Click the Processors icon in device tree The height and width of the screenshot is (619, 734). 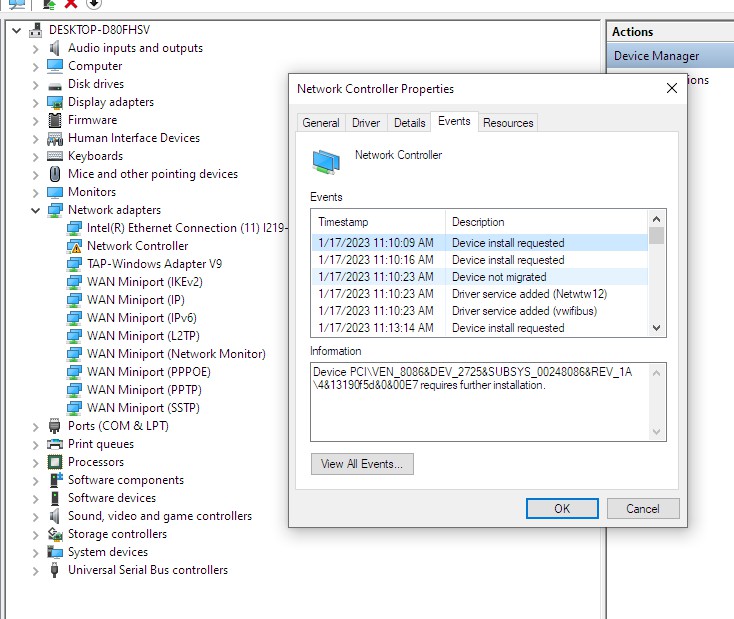pyautogui.click(x=56, y=462)
